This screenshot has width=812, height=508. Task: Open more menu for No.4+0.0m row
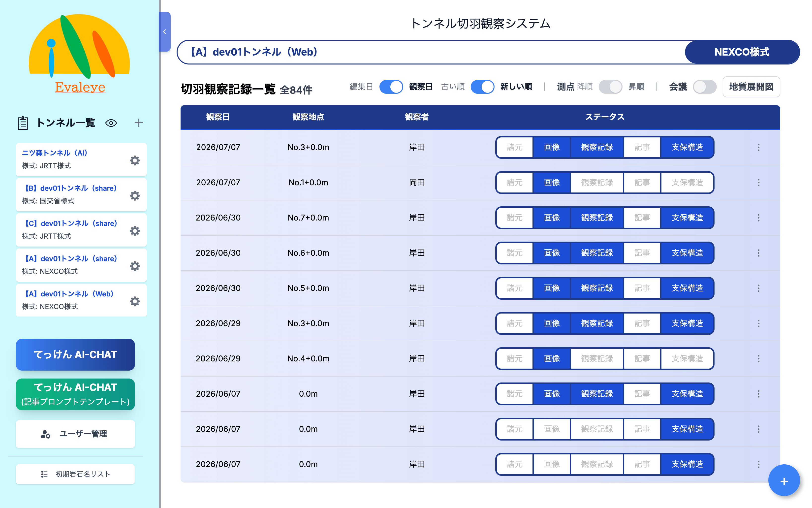click(x=758, y=358)
